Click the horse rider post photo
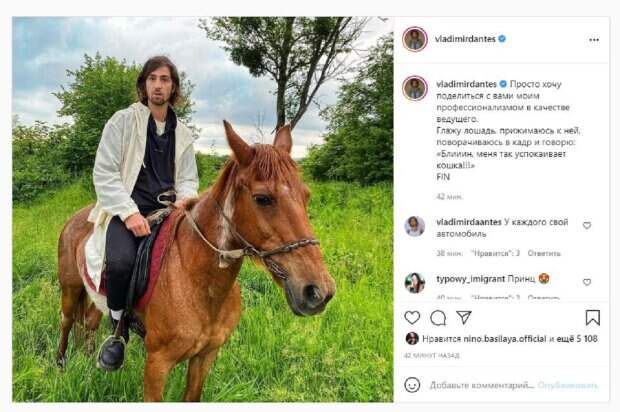 click(x=202, y=208)
